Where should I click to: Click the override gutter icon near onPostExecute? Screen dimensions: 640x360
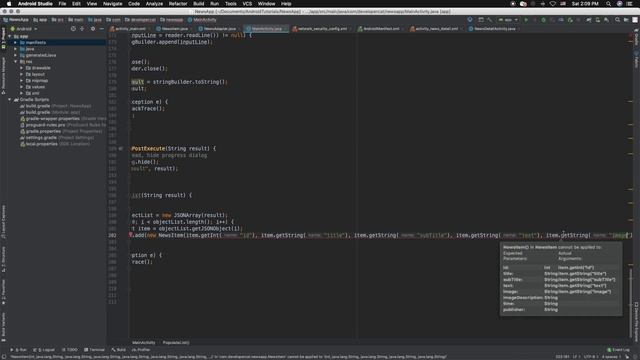[x=120, y=149]
